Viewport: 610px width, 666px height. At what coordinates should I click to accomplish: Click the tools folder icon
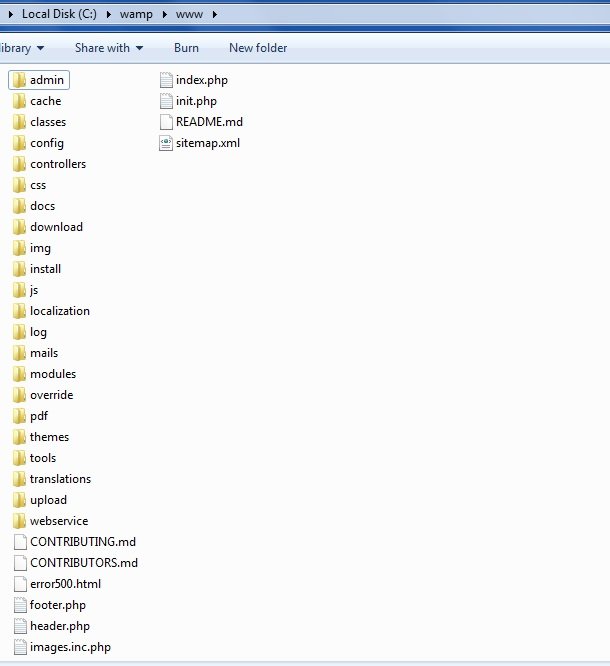pyautogui.click(x=19, y=458)
